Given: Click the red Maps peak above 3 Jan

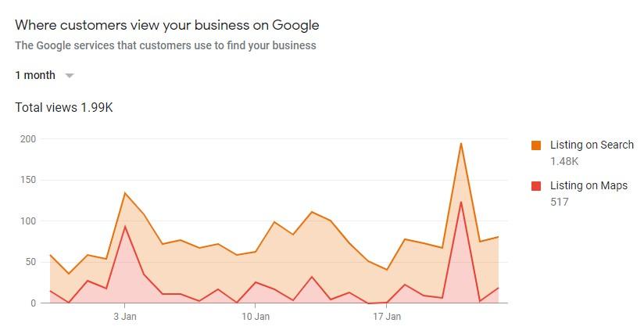Looking at the screenshot, I should tap(125, 226).
